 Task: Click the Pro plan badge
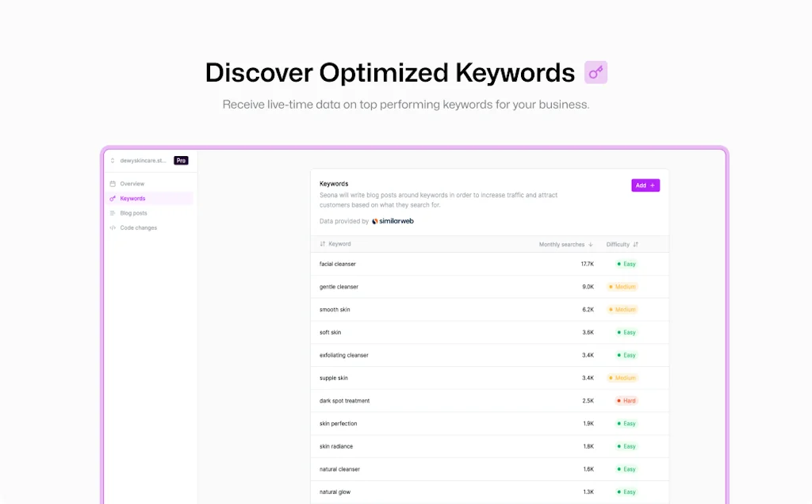click(181, 160)
